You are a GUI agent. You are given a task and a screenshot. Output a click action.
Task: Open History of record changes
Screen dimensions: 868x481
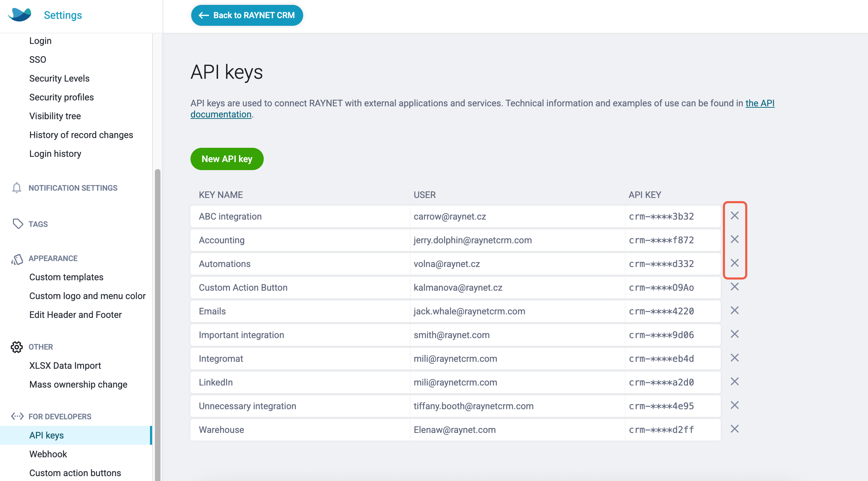pos(81,135)
